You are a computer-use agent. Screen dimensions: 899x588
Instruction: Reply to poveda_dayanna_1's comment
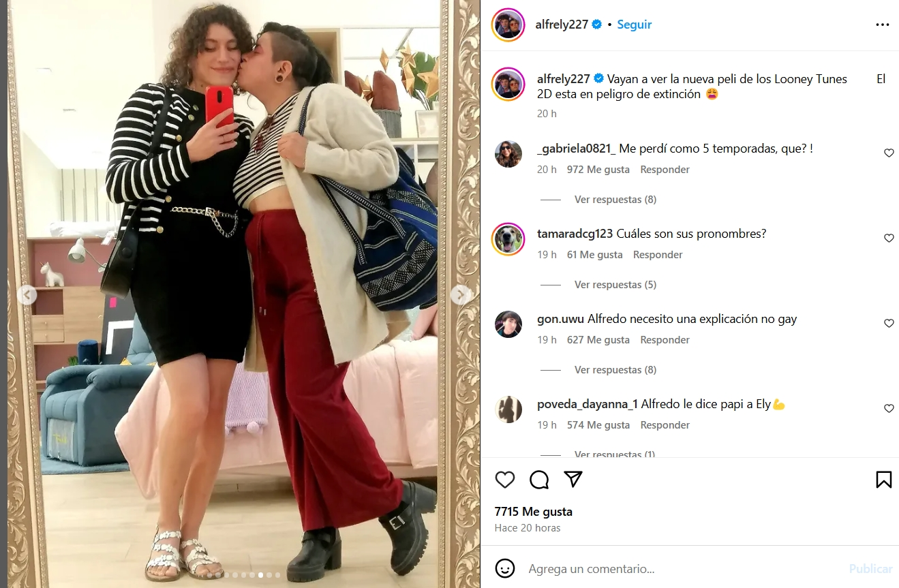pos(665,425)
